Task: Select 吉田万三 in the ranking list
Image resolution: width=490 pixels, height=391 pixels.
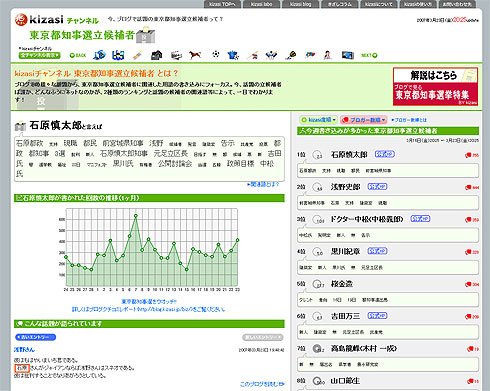Action: pos(345,316)
